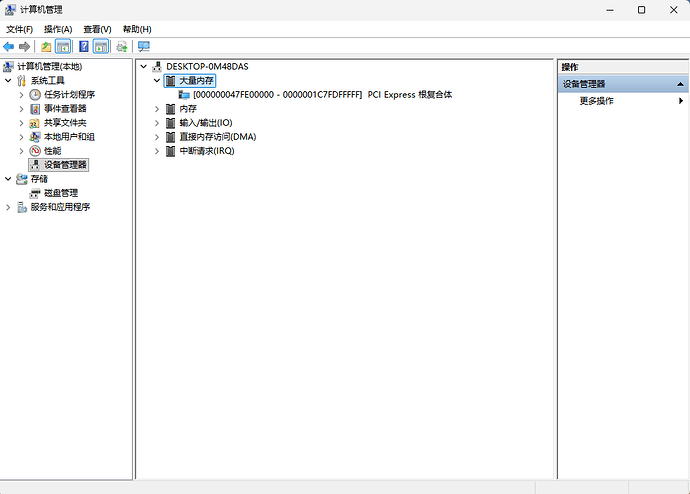Click the 内存 chip icon

(x=171, y=109)
